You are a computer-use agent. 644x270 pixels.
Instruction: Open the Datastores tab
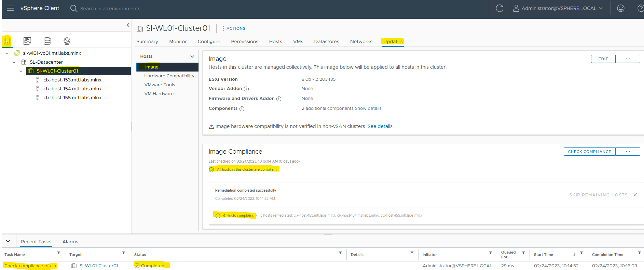point(327,42)
